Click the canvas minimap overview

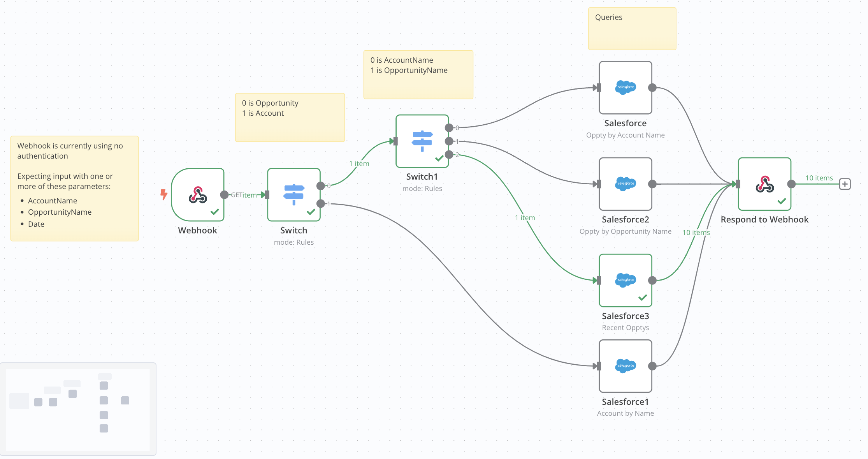pyautogui.click(x=78, y=409)
